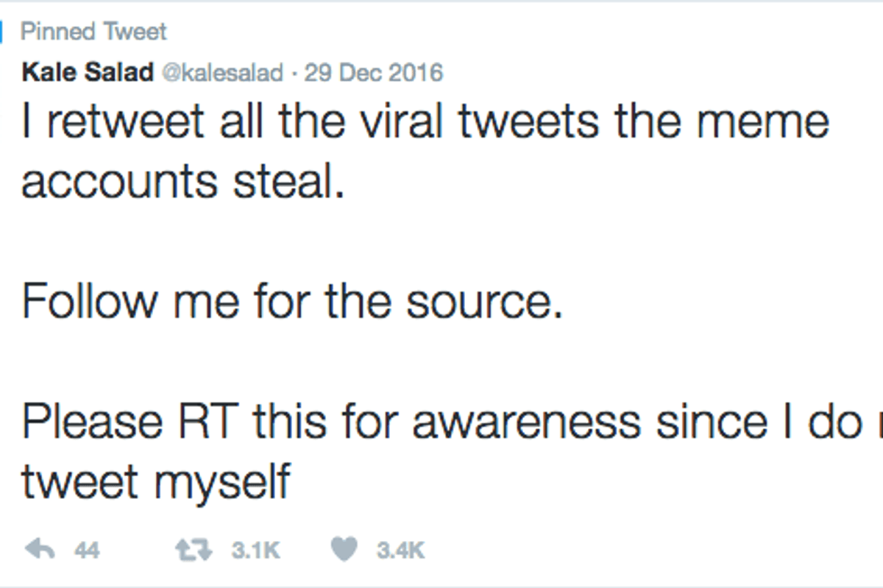Click the @kalesalad handle
883x588 pixels.
[x=221, y=73]
